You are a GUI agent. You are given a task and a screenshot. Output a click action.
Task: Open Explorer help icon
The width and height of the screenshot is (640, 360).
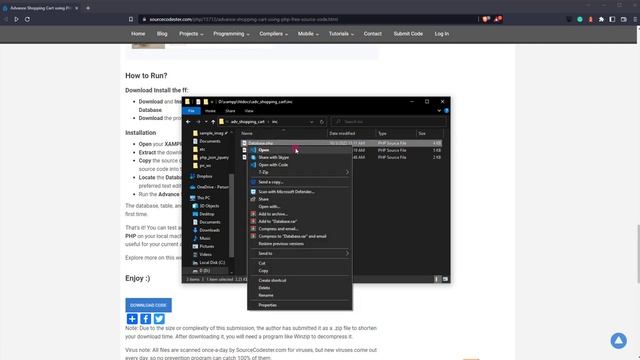447,111
